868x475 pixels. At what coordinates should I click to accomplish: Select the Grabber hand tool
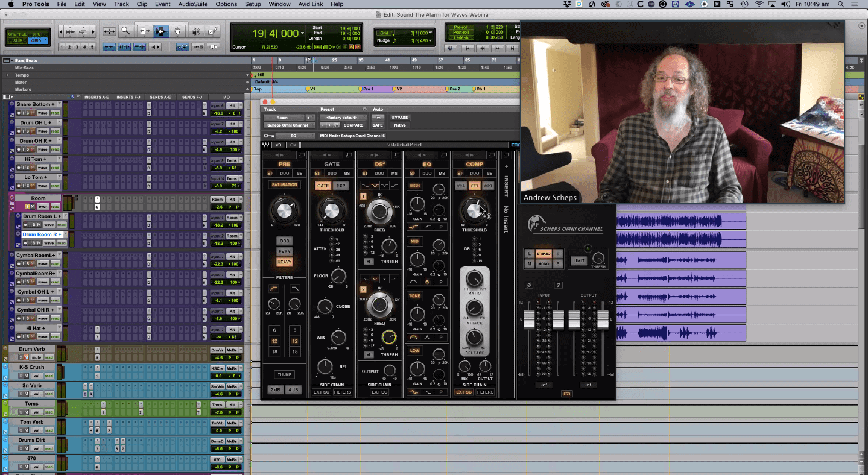pos(178,31)
